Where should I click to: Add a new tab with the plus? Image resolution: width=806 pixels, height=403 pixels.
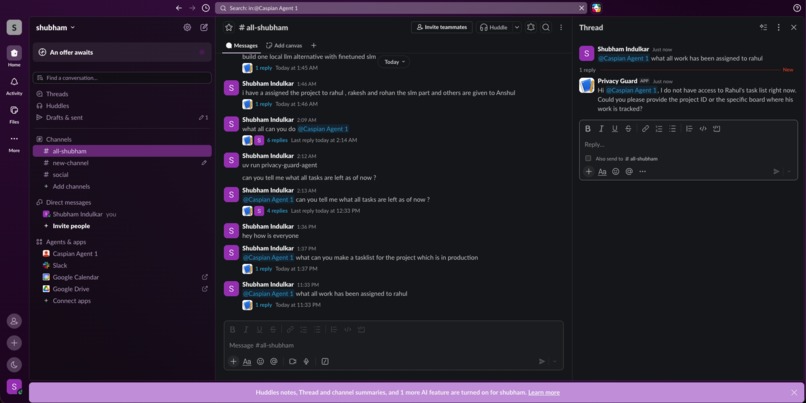314,45
